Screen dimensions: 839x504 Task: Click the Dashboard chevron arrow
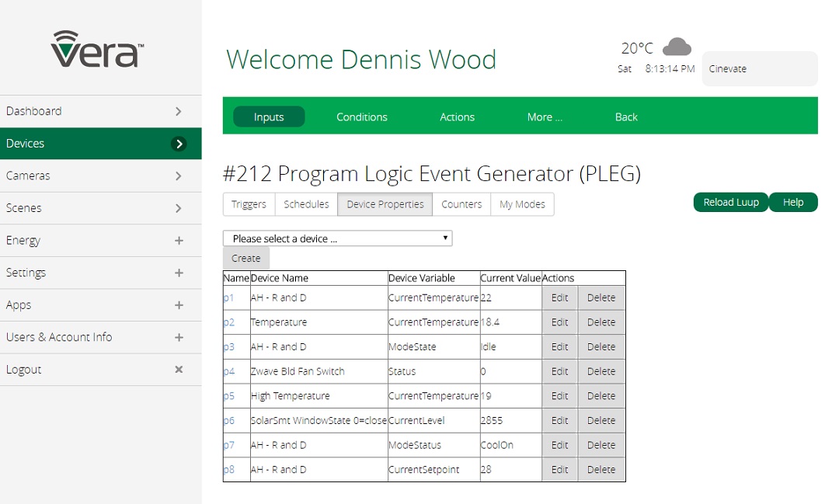pyautogui.click(x=179, y=111)
